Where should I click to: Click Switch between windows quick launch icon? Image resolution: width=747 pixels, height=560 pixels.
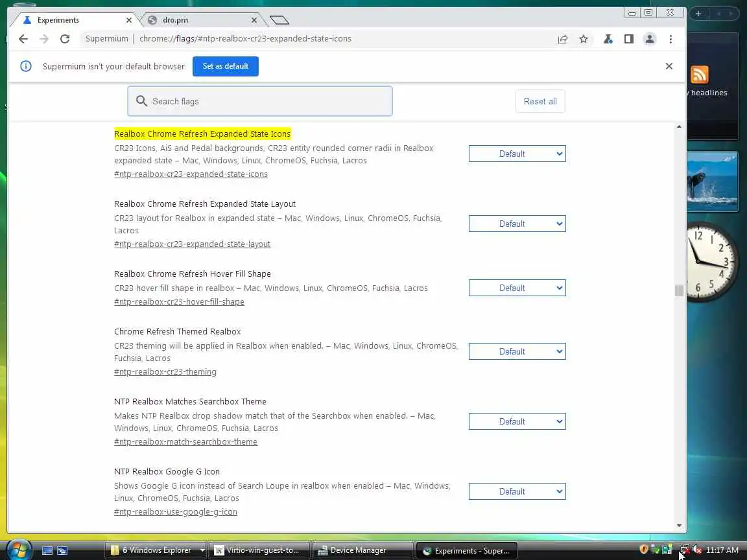pos(62,550)
